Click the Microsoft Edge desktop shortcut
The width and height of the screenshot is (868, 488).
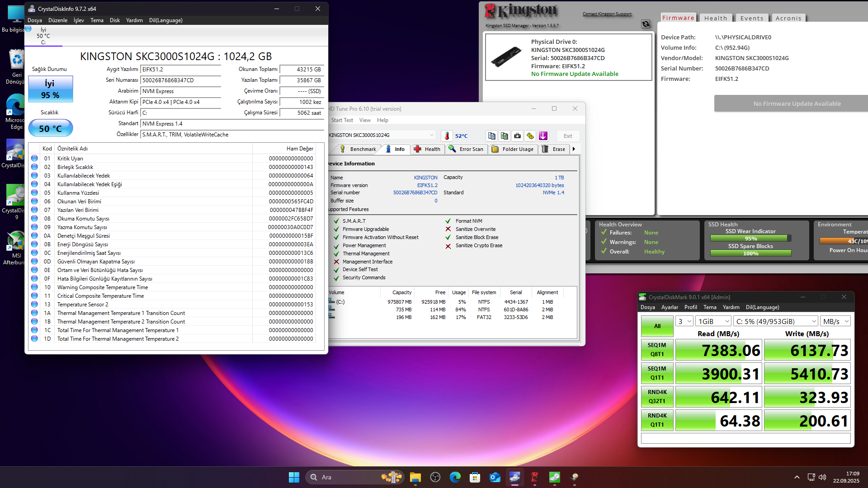(16, 112)
